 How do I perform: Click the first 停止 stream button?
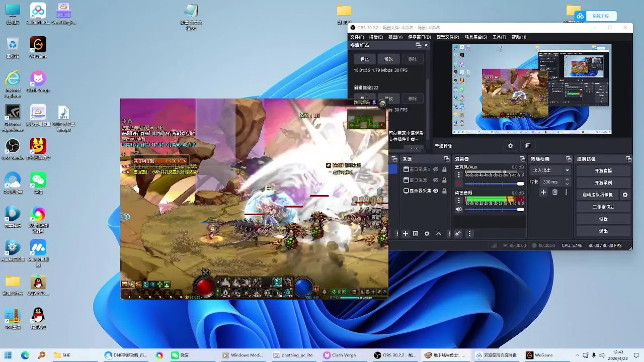pyautogui.click(x=365, y=59)
